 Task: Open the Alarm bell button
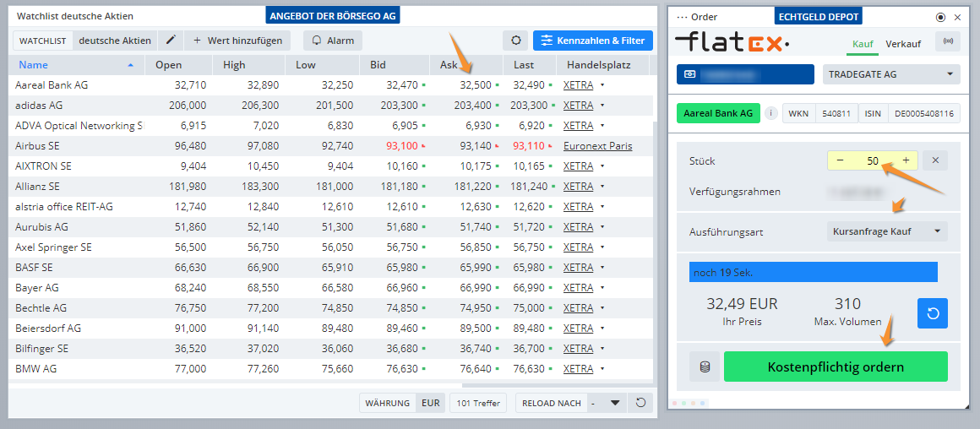[333, 41]
